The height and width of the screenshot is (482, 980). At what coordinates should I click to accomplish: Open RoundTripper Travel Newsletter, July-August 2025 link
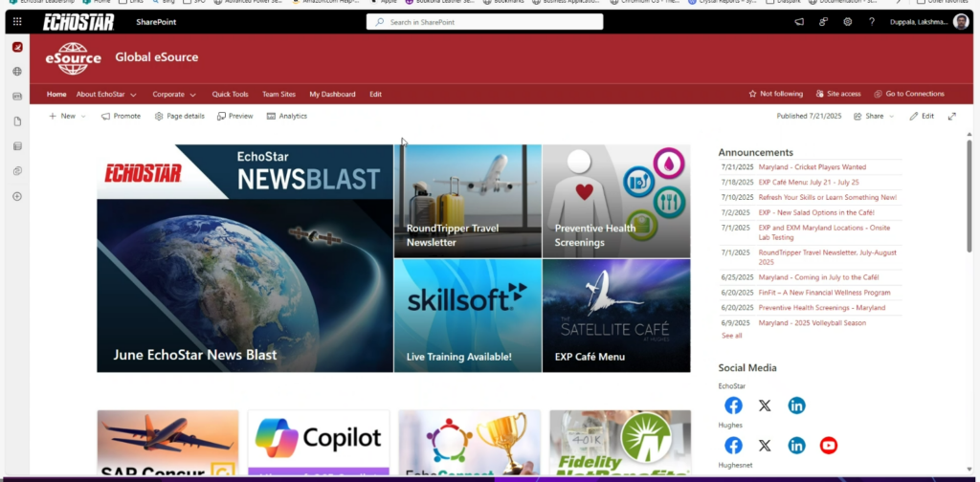pyautogui.click(x=827, y=257)
